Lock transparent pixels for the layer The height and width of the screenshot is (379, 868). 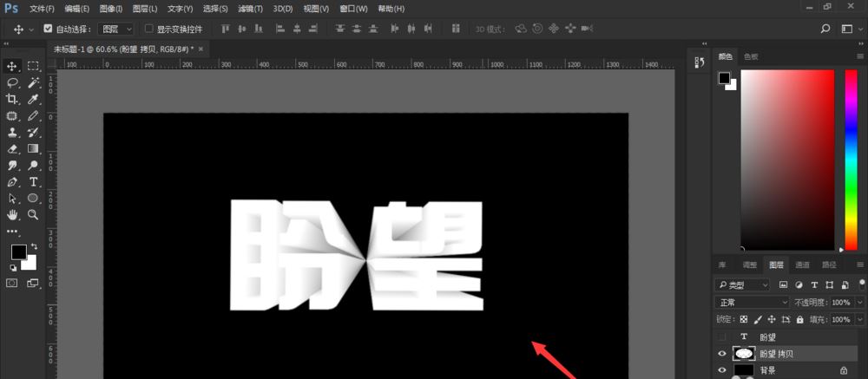pyautogui.click(x=744, y=319)
